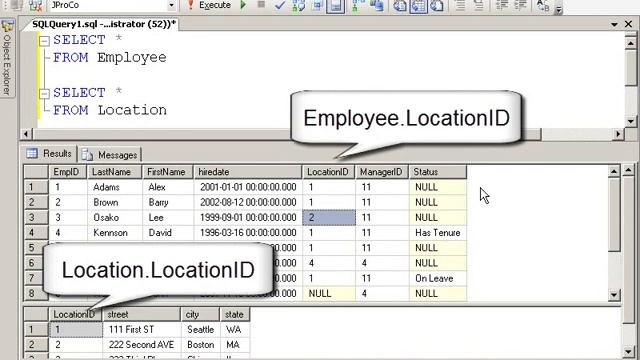Click the Change Connection icon

tap(36, 5)
